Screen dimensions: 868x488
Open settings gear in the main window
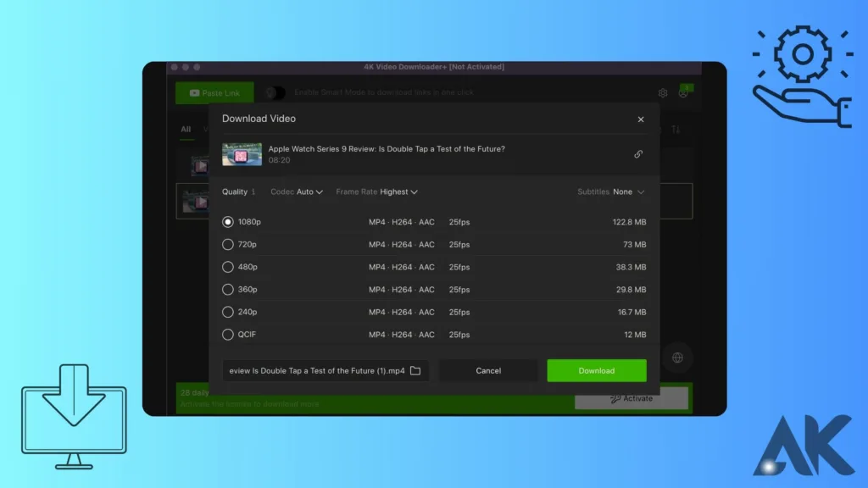663,93
